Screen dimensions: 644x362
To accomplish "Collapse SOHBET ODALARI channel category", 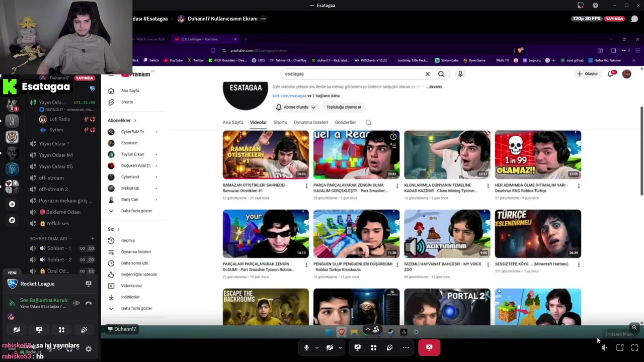I will (x=50, y=239).
